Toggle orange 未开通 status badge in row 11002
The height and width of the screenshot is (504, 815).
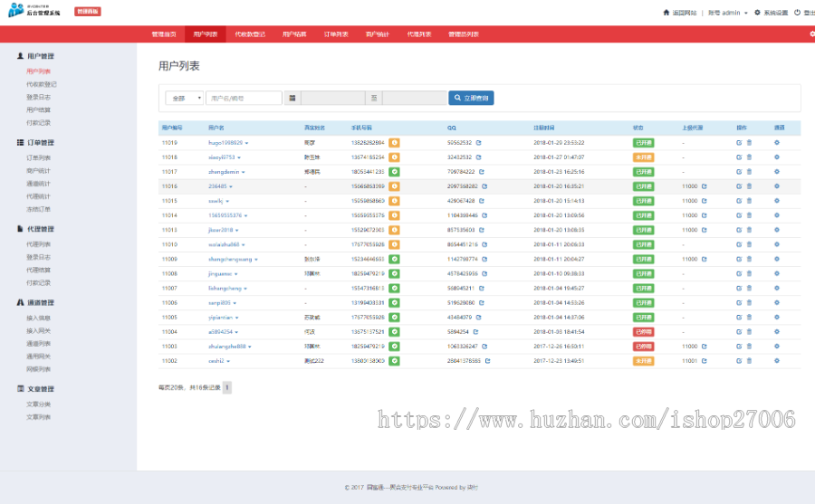[x=643, y=361]
